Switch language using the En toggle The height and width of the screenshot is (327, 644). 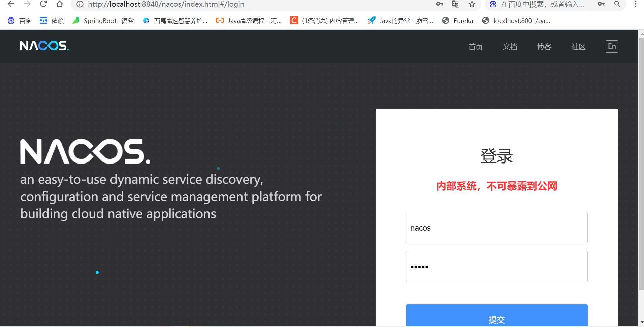(x=612, y=46)
